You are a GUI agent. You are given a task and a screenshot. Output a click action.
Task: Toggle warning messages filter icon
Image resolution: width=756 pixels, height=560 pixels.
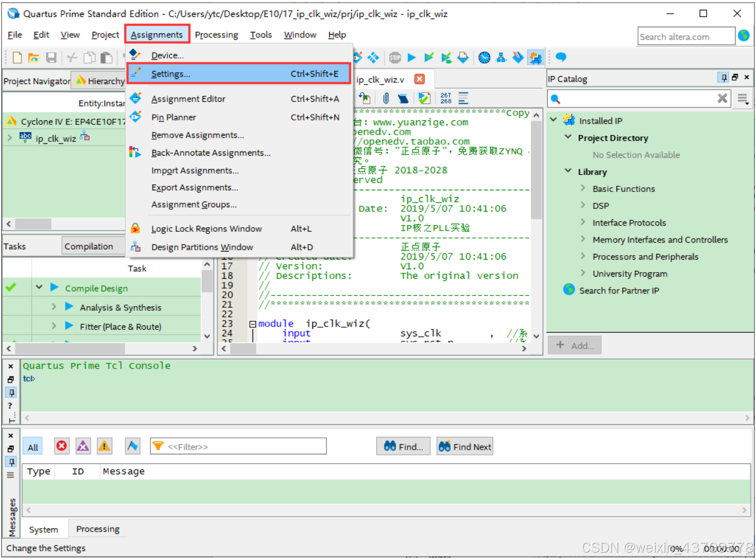coord(104,446)
